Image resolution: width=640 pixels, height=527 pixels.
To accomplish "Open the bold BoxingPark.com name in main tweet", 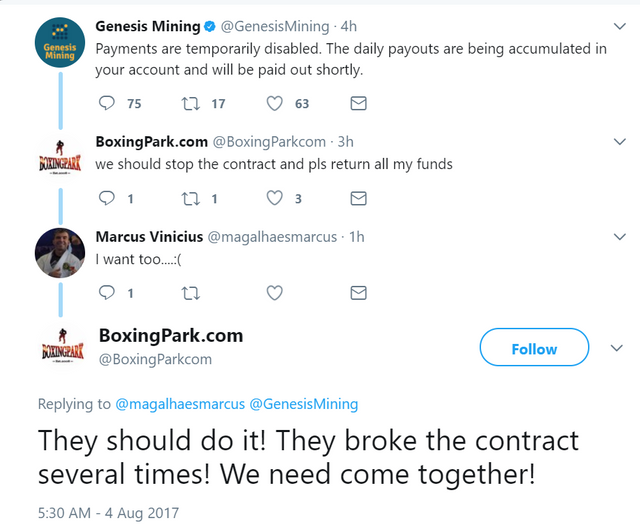I will coord(171,335).
